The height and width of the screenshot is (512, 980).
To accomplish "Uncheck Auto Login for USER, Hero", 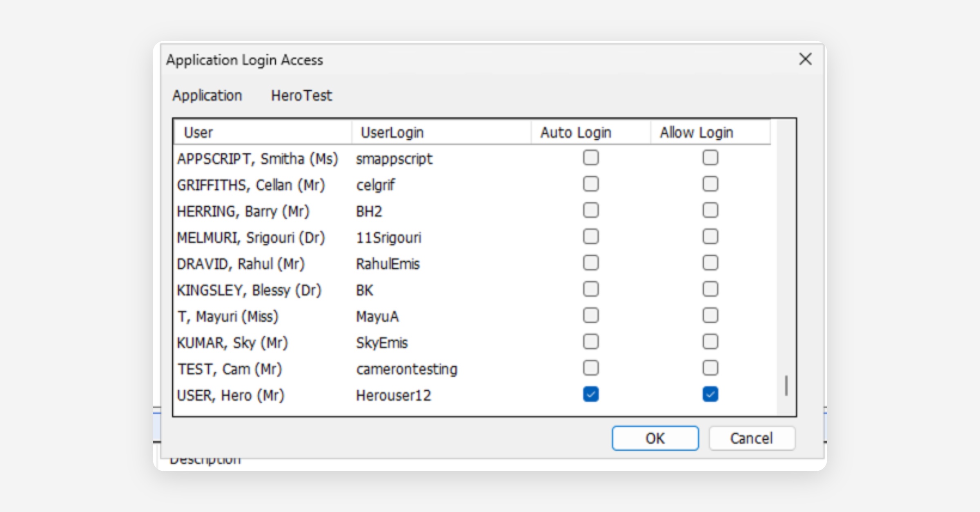I will click(590, 394).
